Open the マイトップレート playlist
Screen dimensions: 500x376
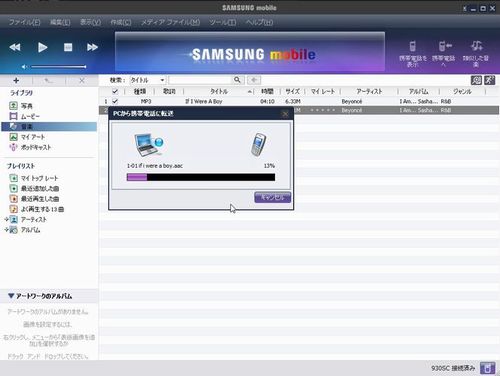pos(39,178)
